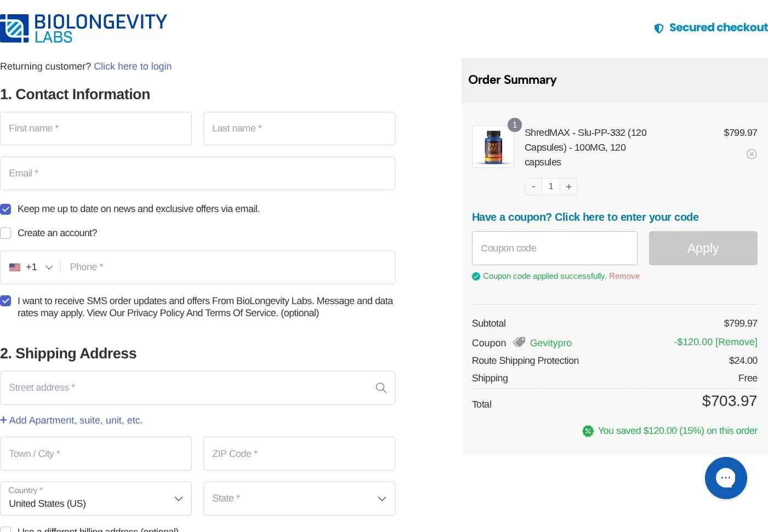Decrease ShredMAX quantity with minus button
Image resolution: width=768 pixels, height=532 pixels.
tap(533, 186)
